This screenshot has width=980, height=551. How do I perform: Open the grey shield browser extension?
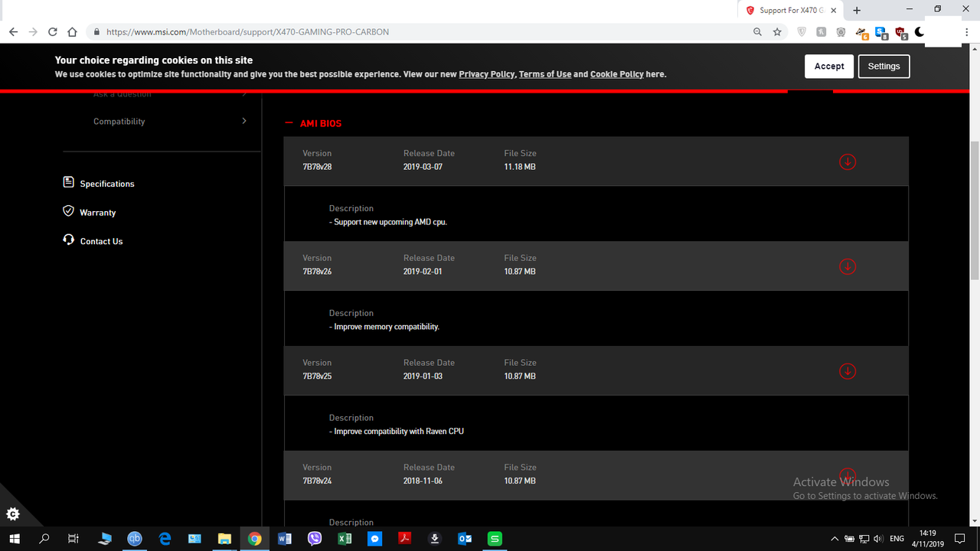click(x=802, y=32)
